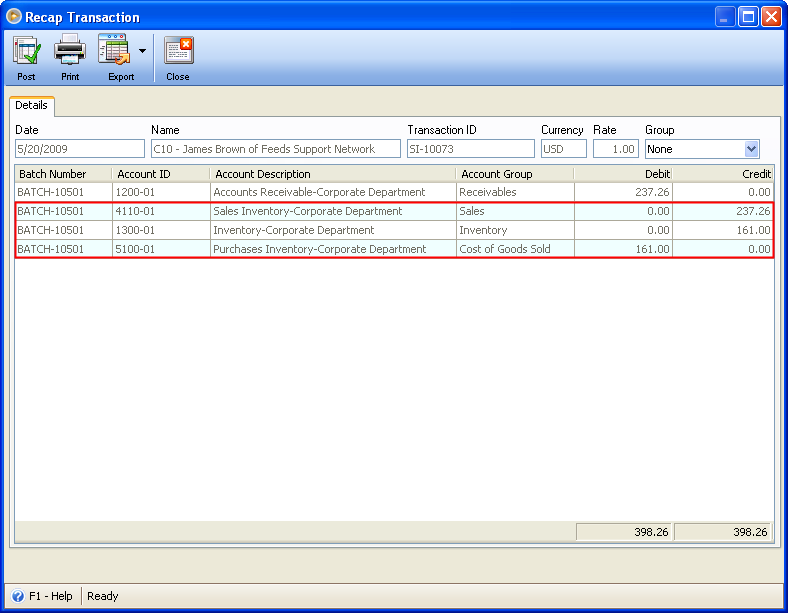Select account ID 1200-01 cell
788x613 pixels.
tap(161, 192)
